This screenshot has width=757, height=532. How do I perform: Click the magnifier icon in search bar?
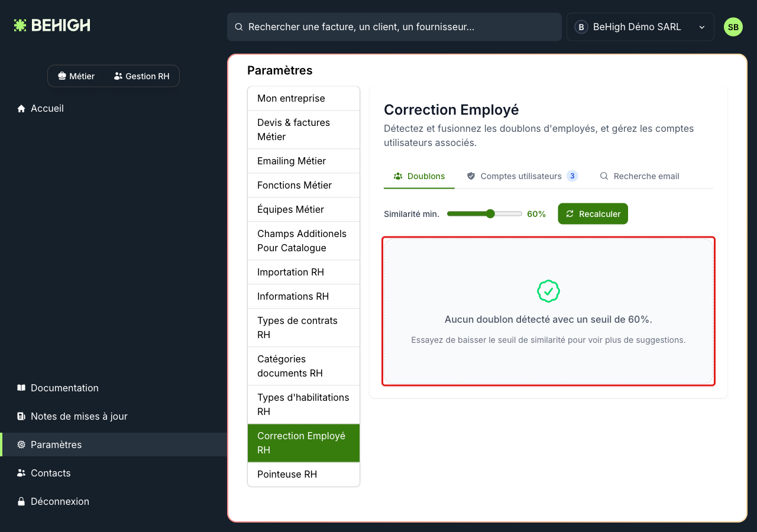(x=239, y=27)
